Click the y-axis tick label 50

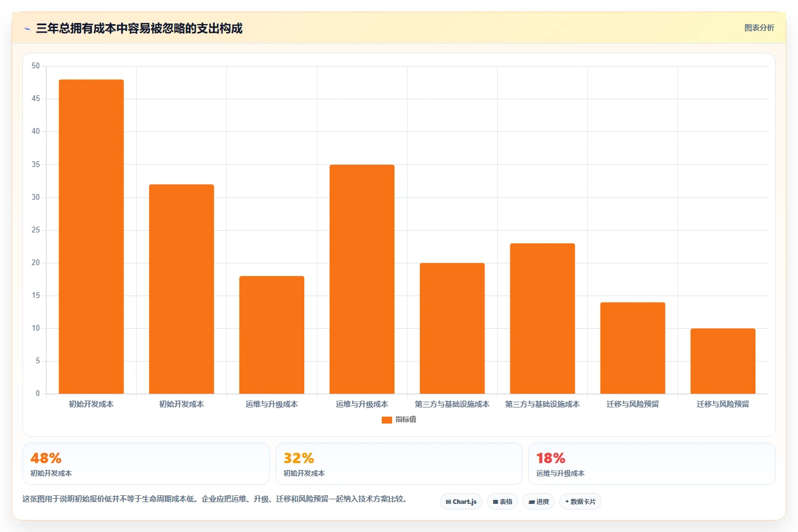[x=36, y=66]
